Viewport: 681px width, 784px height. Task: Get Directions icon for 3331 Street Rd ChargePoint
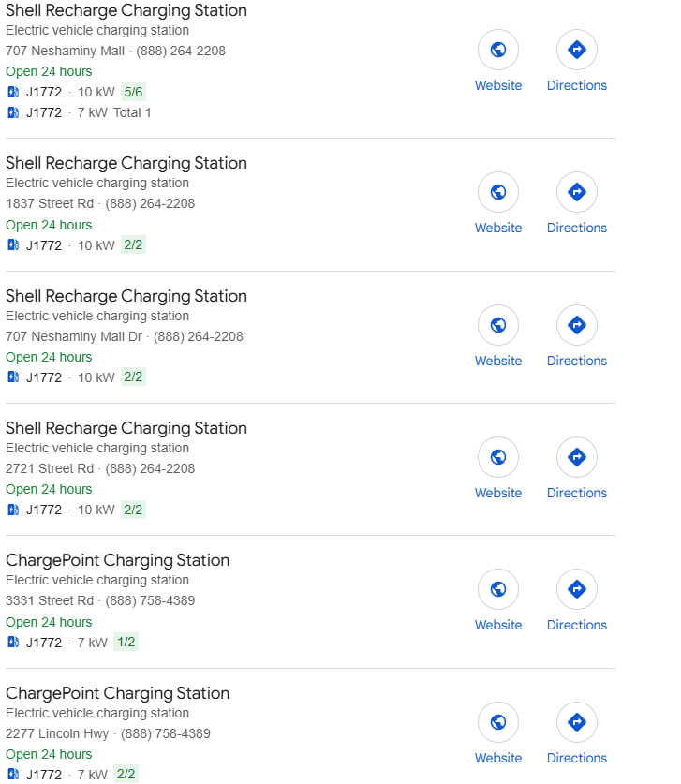pos(576,589)
